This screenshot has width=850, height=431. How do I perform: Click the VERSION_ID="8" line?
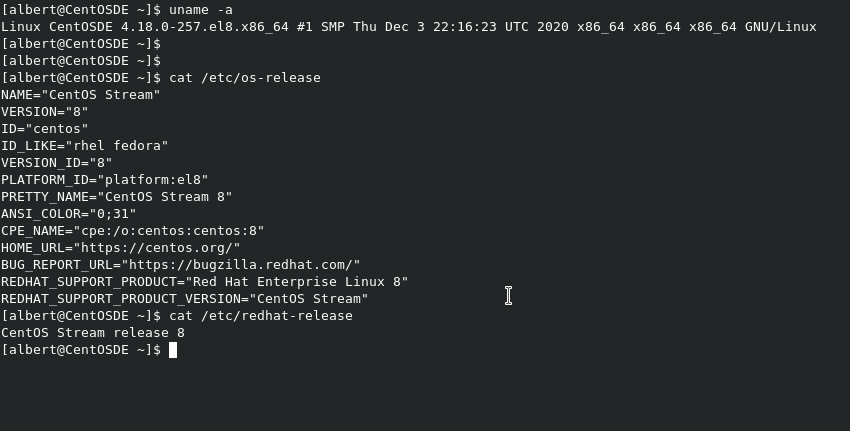point(56,162)
